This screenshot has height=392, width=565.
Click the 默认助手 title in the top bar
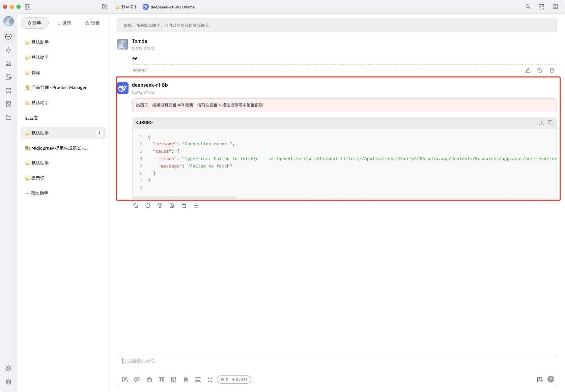[126, 7]
